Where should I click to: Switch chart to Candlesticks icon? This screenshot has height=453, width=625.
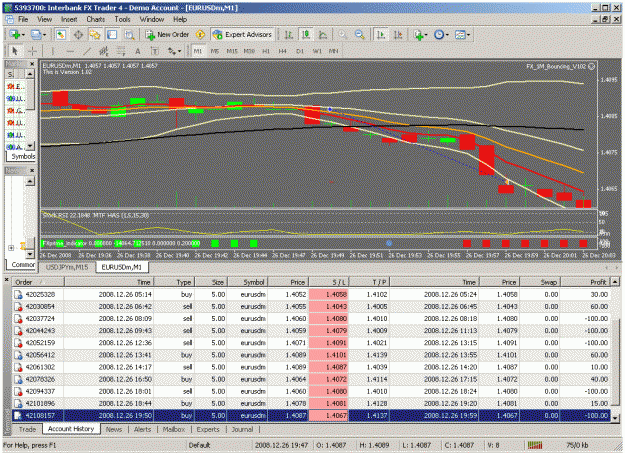pos(306,35)
